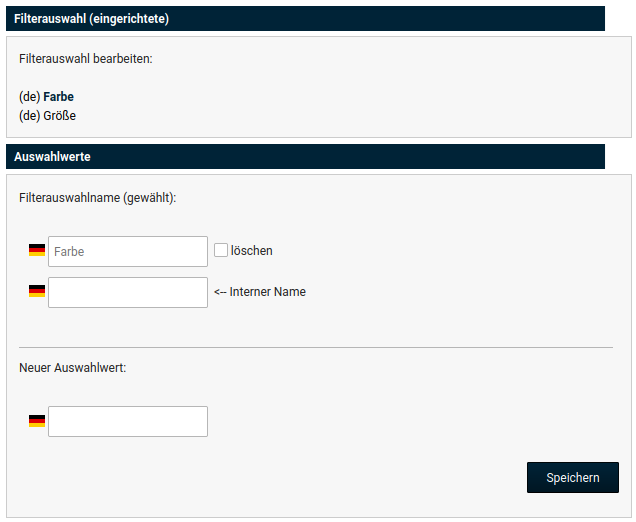Open the Größe filter selection
Viewport: 636px width, 522px height.
tap(59, 115)
